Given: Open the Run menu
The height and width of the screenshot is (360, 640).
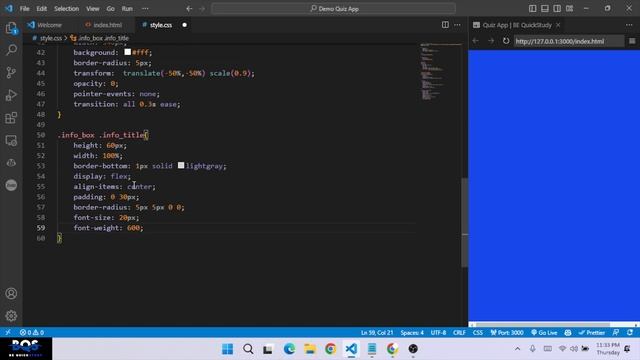Looking at the screenshot, I should [x=127, y=9].
